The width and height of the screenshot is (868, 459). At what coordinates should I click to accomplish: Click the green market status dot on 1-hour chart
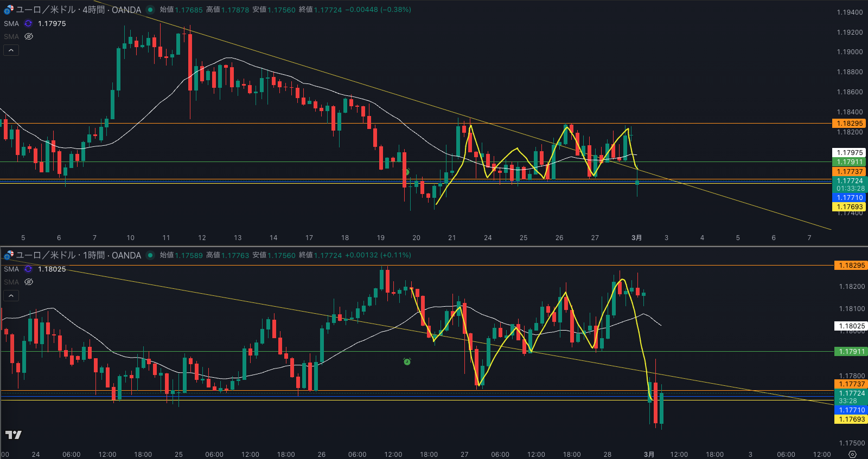(150, 255)
